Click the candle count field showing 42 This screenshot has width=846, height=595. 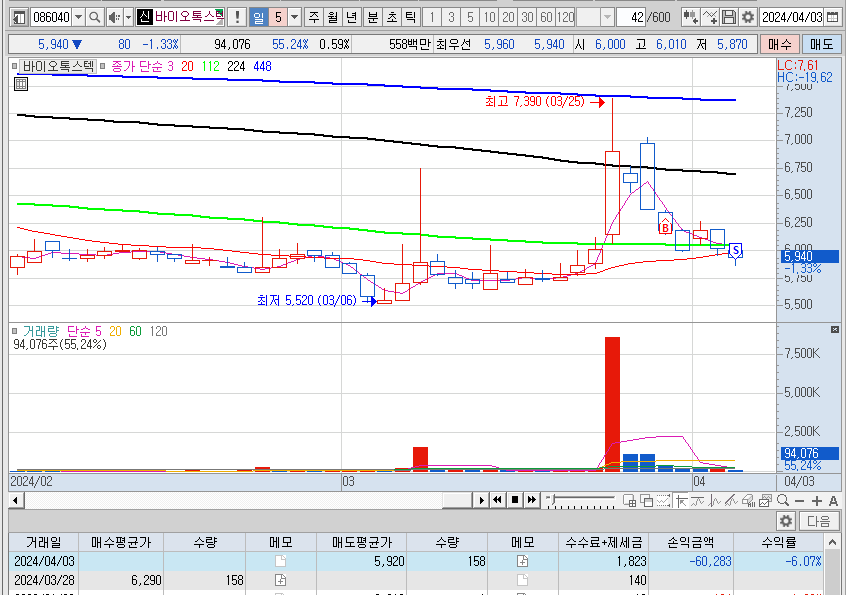[x=631, y=17]
